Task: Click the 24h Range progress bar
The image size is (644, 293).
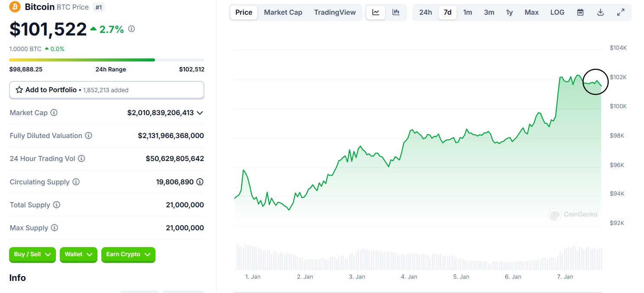Action: click(x=107, y=60)
